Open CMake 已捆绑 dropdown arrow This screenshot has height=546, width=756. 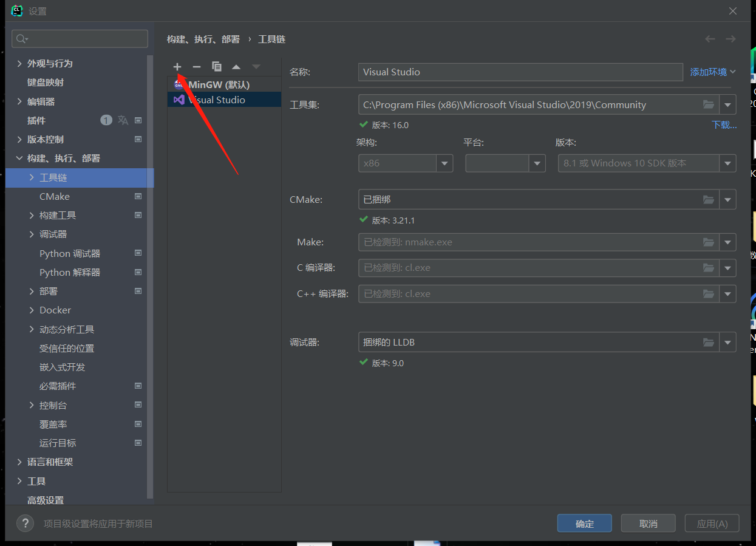pyautogui.click(x=728, y=199)
